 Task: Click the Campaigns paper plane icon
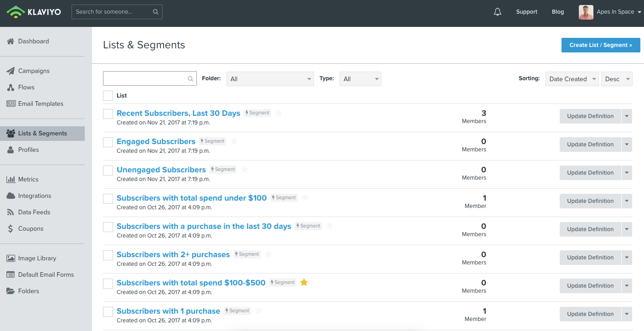tap(10, 71)
